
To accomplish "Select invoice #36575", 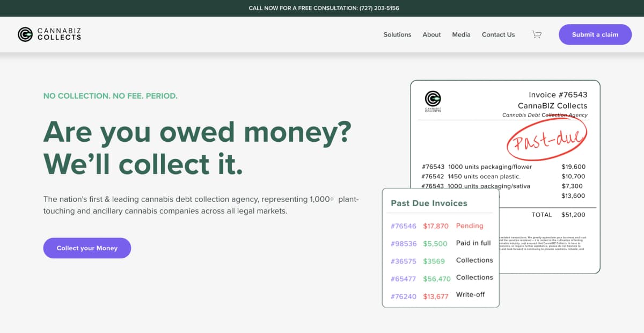I will point(404,261).
